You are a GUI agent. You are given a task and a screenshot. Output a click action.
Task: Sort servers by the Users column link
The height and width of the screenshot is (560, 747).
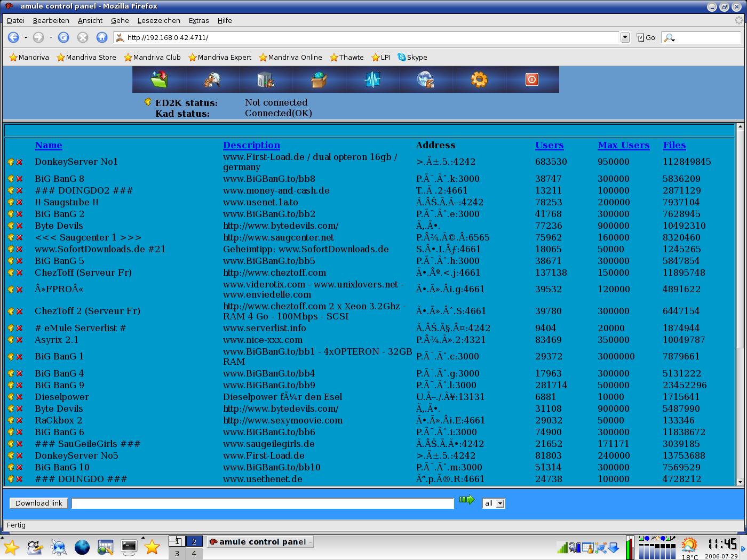549,145
